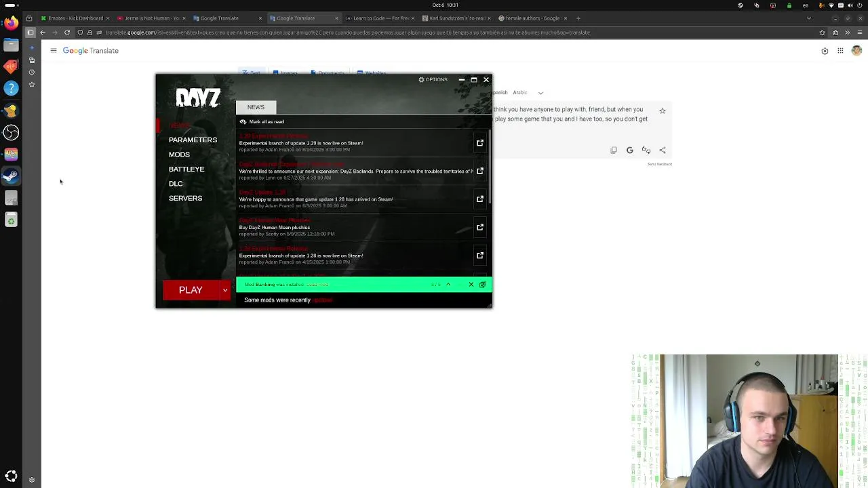Viewport: 868px width, 488px height.
Task: Open BATTLEYE section in DayZ launcher
Action: pyautogui.click(x=186, y=169)
